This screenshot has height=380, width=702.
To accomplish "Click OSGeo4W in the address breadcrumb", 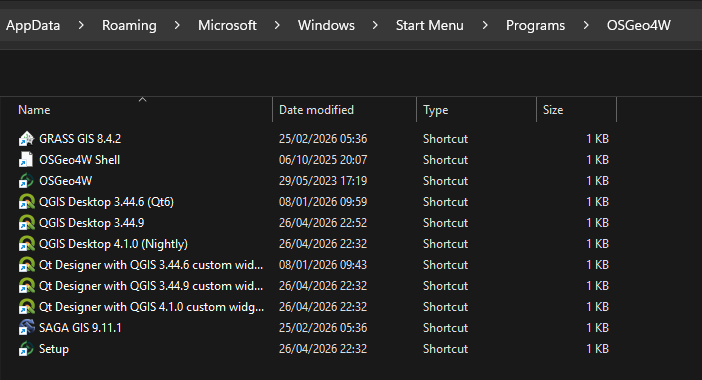I will pyautogui.click(x=639, y=26).
